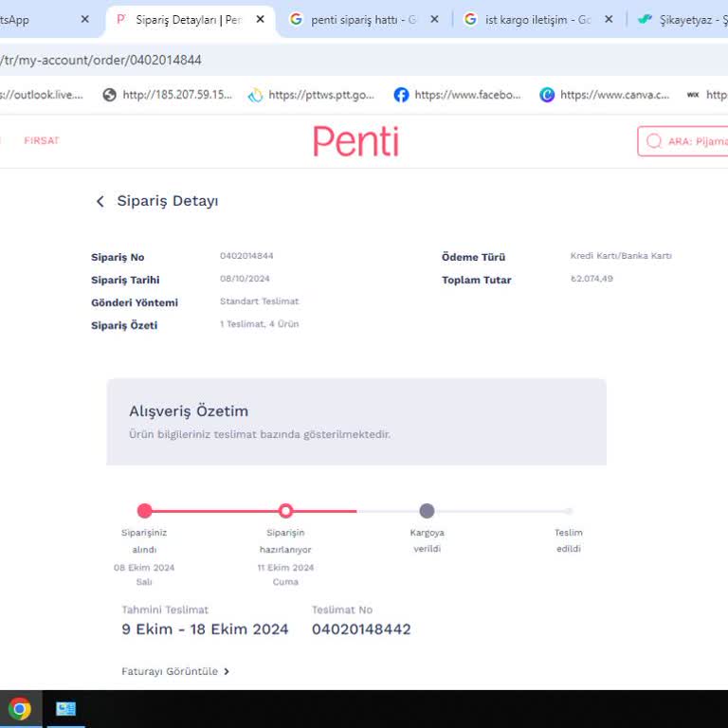This screenshot has height=728, width=728.
Task: Switch to penti sipariş hattı tab
Action: coord(364,20)
